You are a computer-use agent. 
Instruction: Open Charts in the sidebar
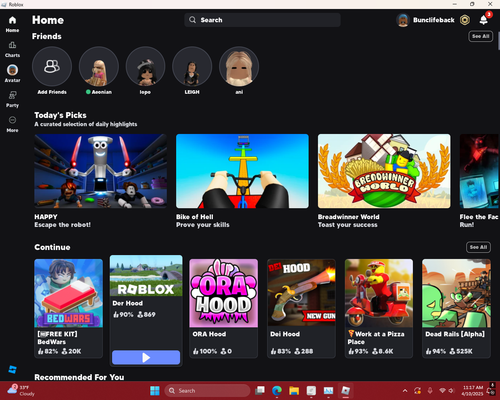pyautogui.click(x=12, y=49)
